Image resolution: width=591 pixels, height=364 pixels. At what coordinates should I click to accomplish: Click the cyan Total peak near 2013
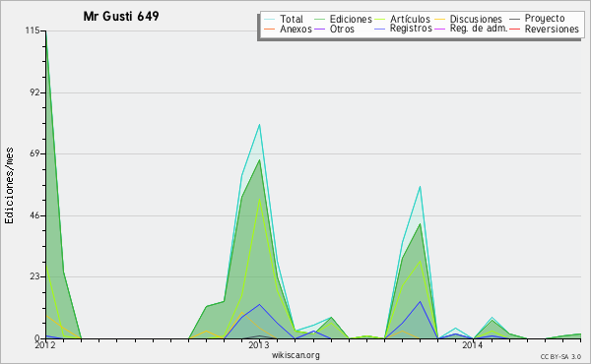click(259, 125)
